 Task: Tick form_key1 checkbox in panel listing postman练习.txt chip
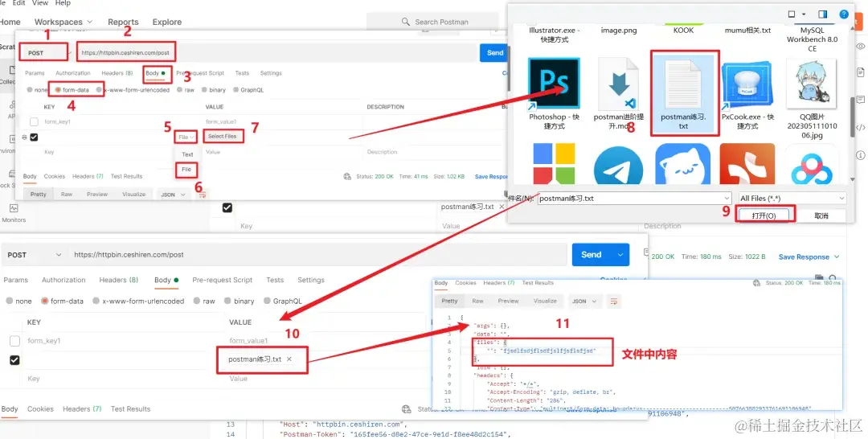coord(15,341)
